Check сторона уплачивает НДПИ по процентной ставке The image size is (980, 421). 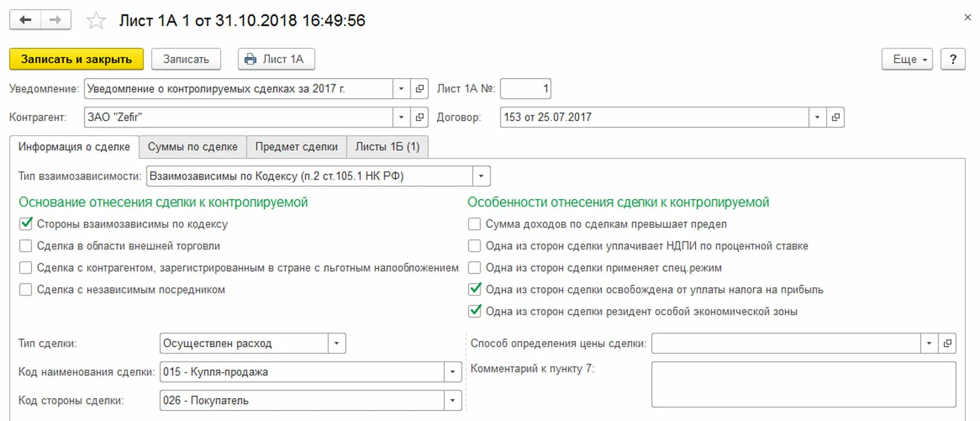475,246
